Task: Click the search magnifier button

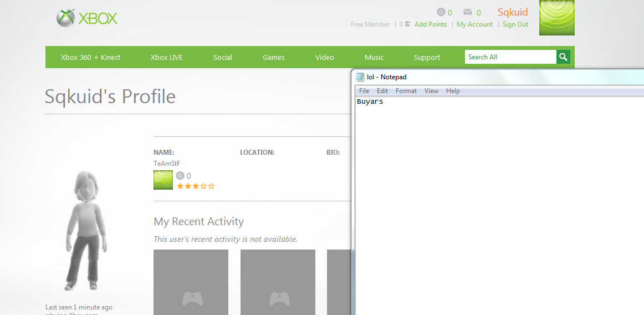Action: (x=563, y=57)
